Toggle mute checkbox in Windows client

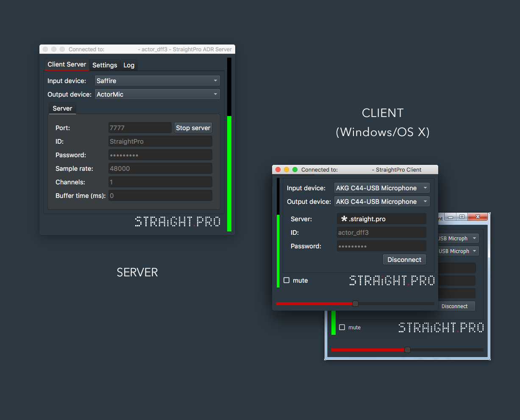coord(342,327)
